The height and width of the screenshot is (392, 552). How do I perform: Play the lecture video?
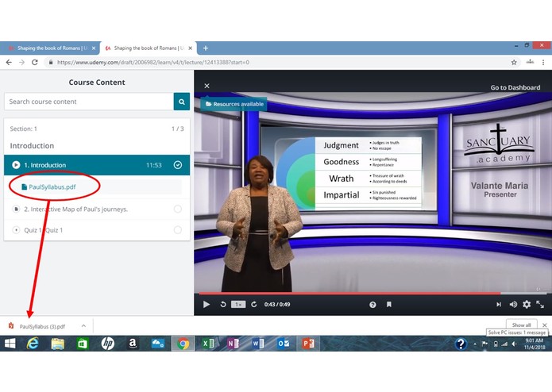click(207, 305)
